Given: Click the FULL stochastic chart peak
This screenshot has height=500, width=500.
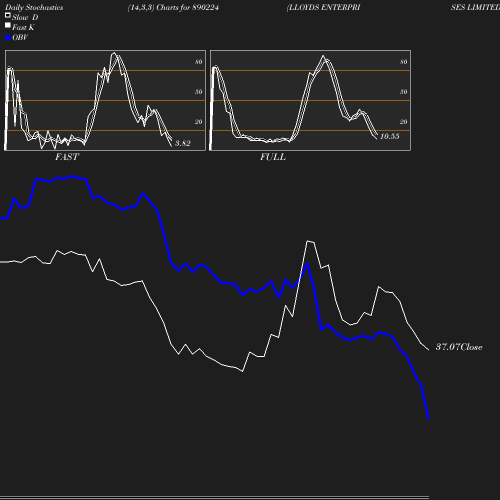Looking at the screenshot, I should coord(323,56).
